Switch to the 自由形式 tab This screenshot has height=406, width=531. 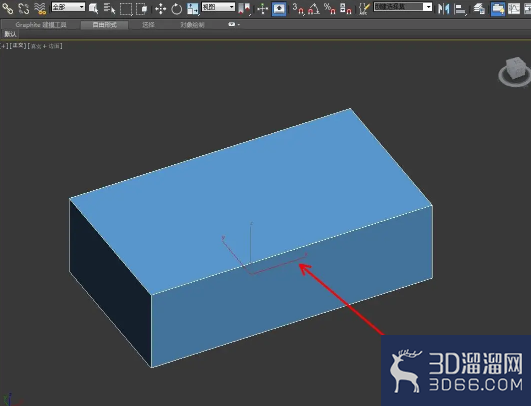tap(104, 25)
